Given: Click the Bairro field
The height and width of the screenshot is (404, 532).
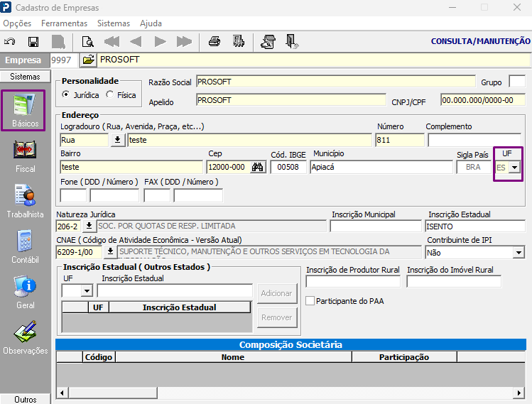Looking at the screenshot, I should coord(131,167).
